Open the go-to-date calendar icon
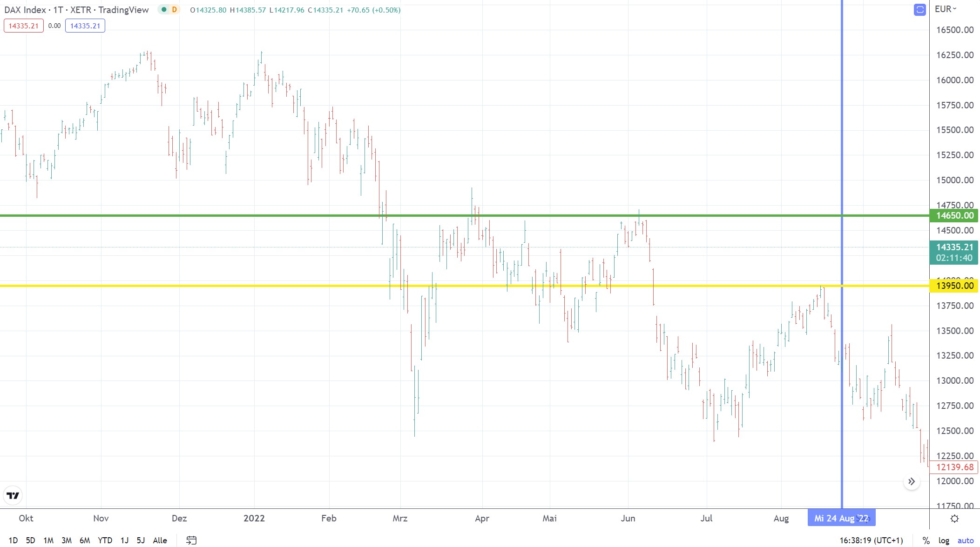This screenshot has height=547, width=980. click(191, 540)
